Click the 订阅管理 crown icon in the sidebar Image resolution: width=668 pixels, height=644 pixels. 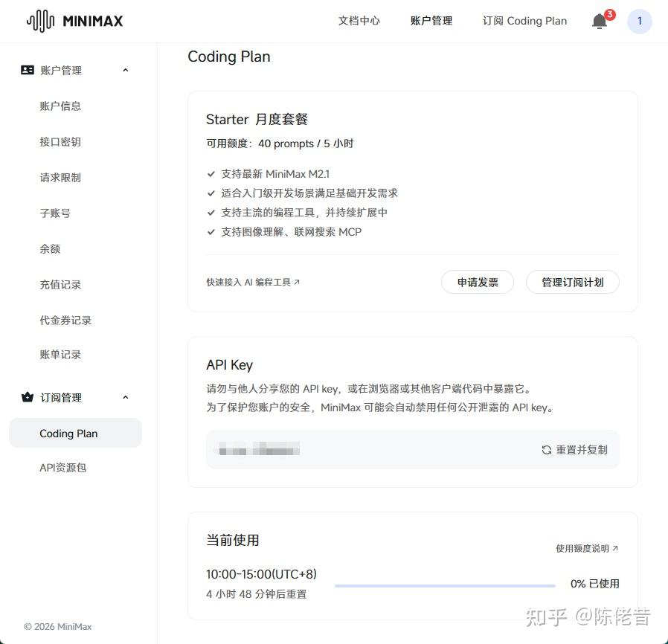(28, 397)
